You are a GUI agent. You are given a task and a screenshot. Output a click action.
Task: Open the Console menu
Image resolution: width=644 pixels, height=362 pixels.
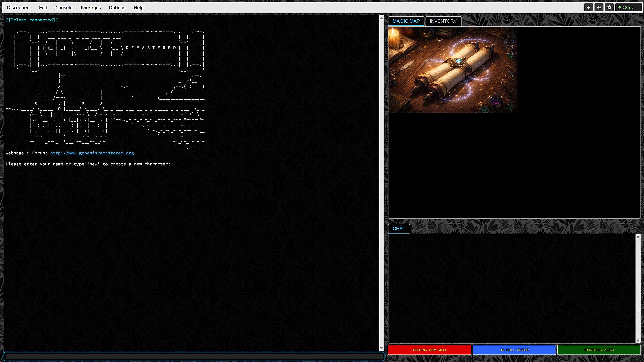coord(64,7)
